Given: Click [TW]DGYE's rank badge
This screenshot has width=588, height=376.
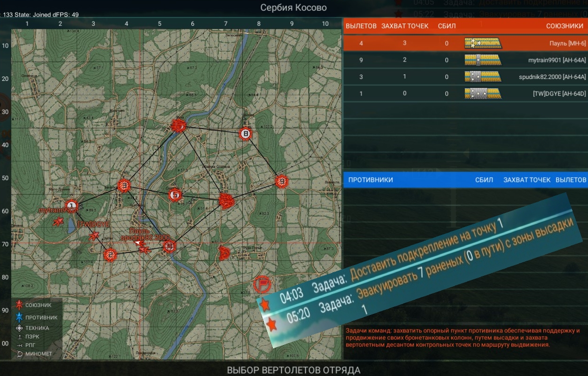Looking at the screenshot, I should [x=483, y=94].
